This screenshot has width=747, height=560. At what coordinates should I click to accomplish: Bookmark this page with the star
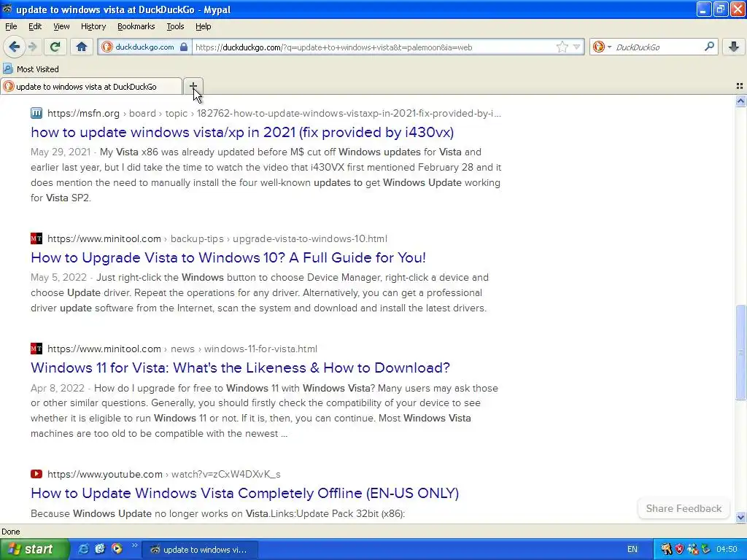(x=562, y=47)
